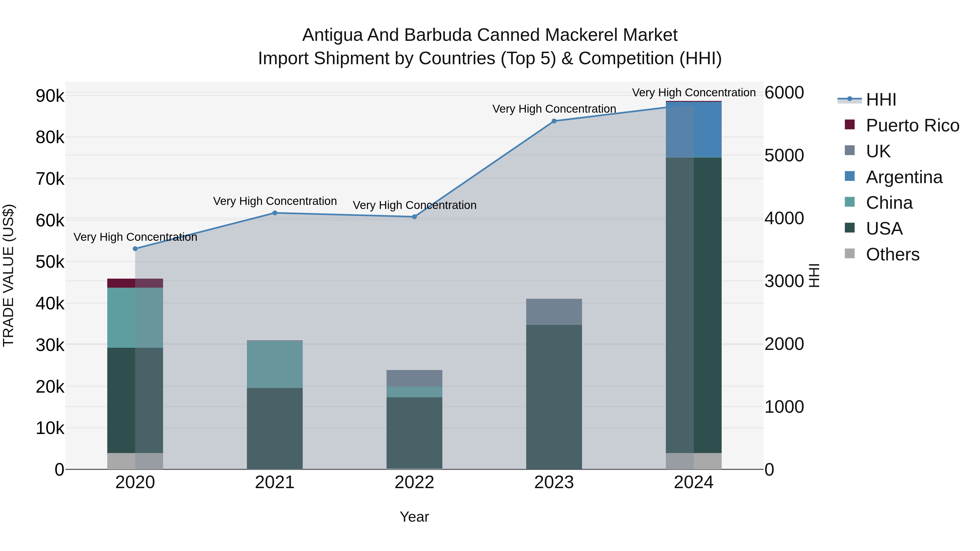Click the 2020 Very High Concentration annotation
Screen dimensions: 980x551
click(x=135, y=237)
